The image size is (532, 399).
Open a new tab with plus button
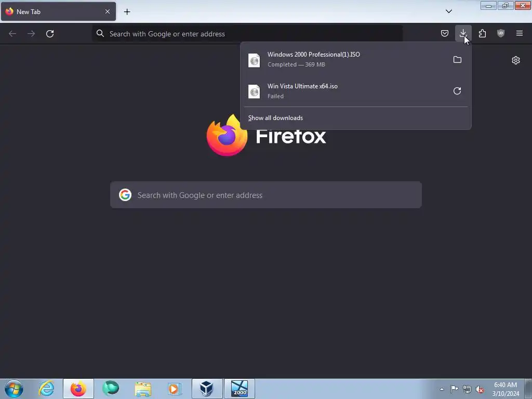[127, 12]
